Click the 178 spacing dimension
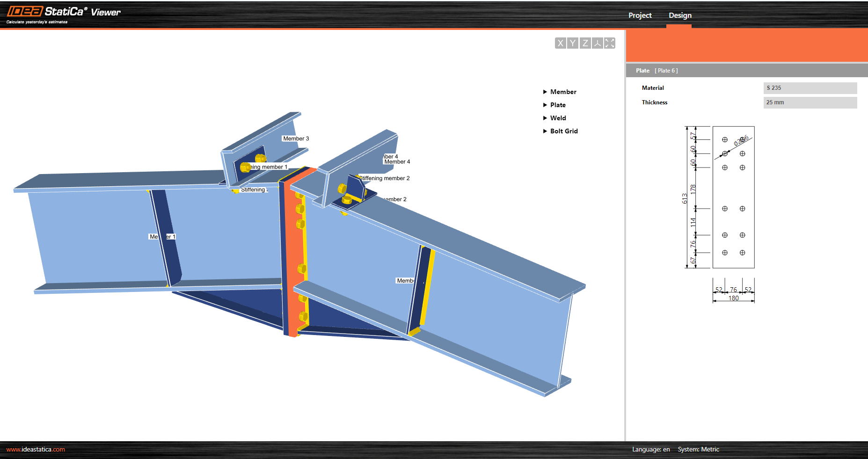Viewport: 868px width, 459px height. pos(693,189)
